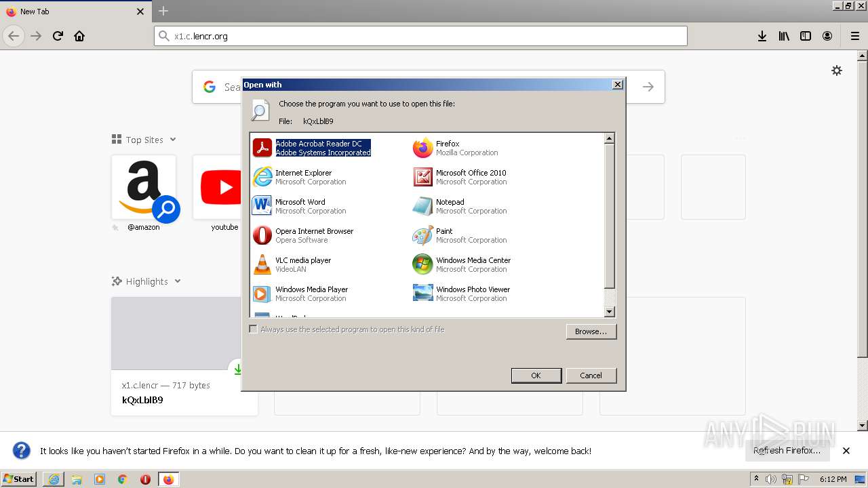Open Firefox library icon
Image resolution: width=868 pixels, height=488 pixels.
pyautogui.click(x=784, y=36)
